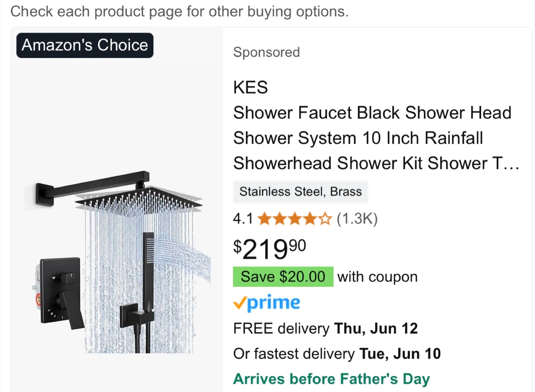
Task: Click Arrives before Father's Day message
Action: pyautogui.click(x=331, y=379)
